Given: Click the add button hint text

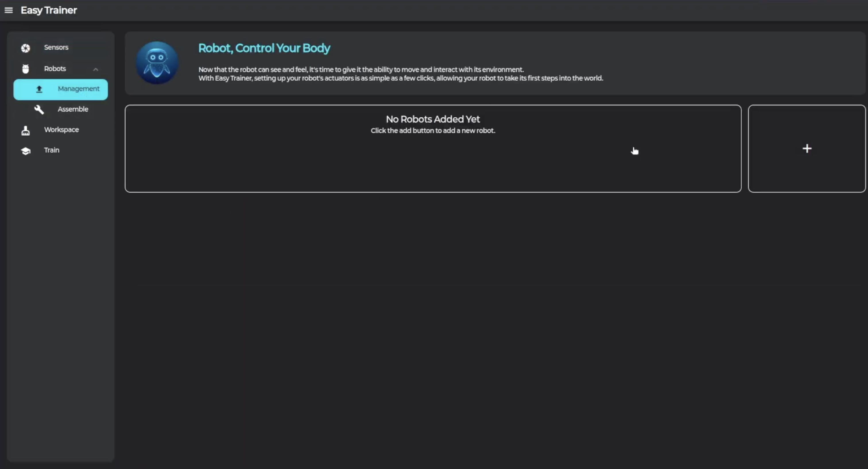Looking at the screenshot, I should coord(433,131).
